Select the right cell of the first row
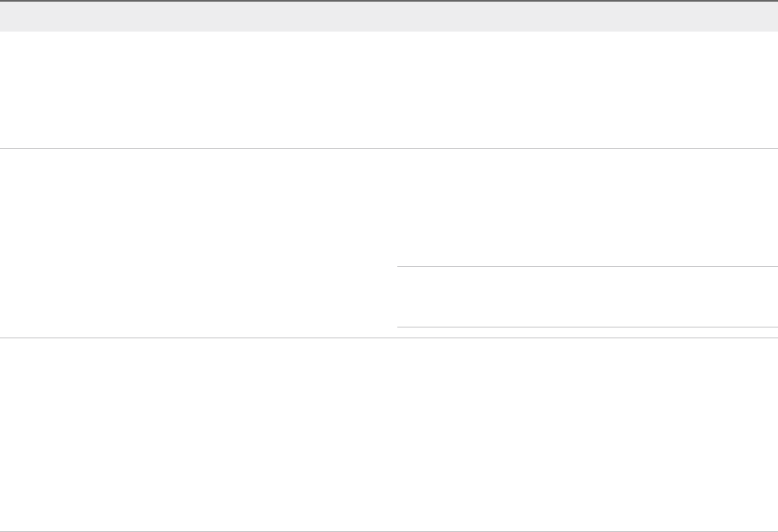778x532 pixels. (x=587, y=90)
